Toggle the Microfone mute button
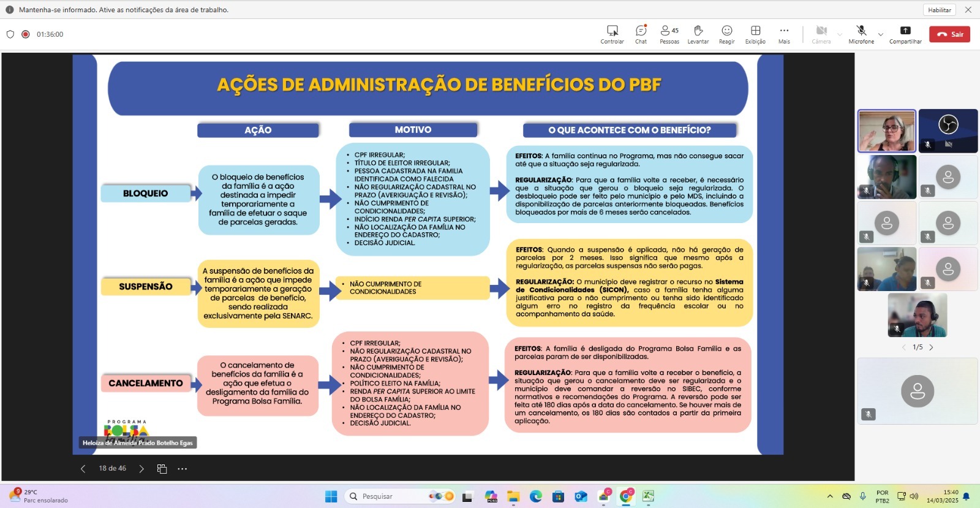Screen dimensions: 980x508 coord(861,34)
